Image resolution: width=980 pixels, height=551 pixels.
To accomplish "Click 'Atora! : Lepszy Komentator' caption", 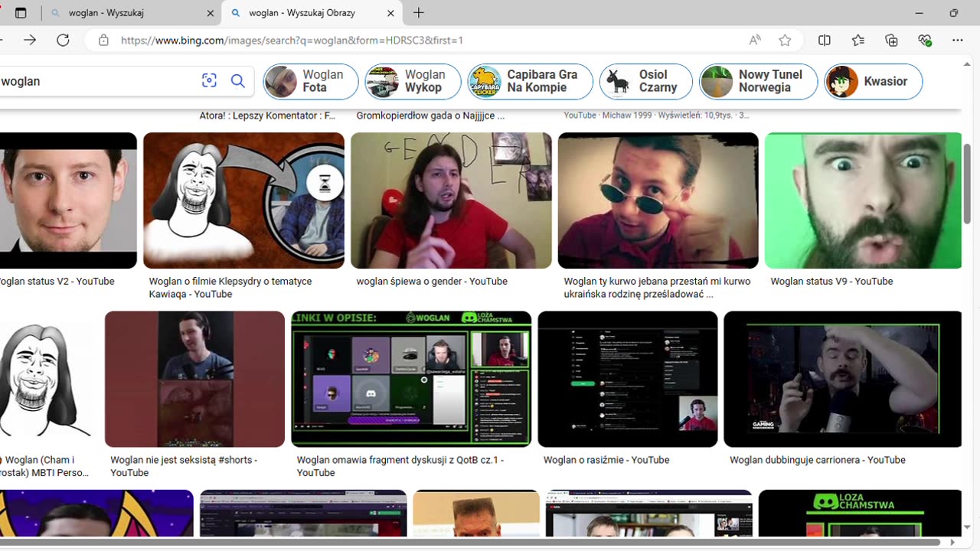I will click(x=267, y=116).
